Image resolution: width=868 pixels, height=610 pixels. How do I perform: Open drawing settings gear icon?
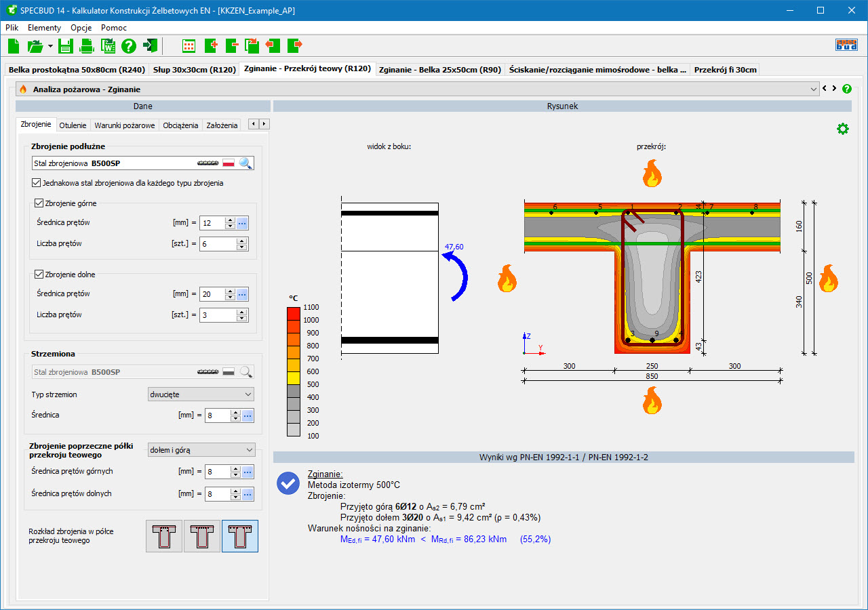click(842, 129)
